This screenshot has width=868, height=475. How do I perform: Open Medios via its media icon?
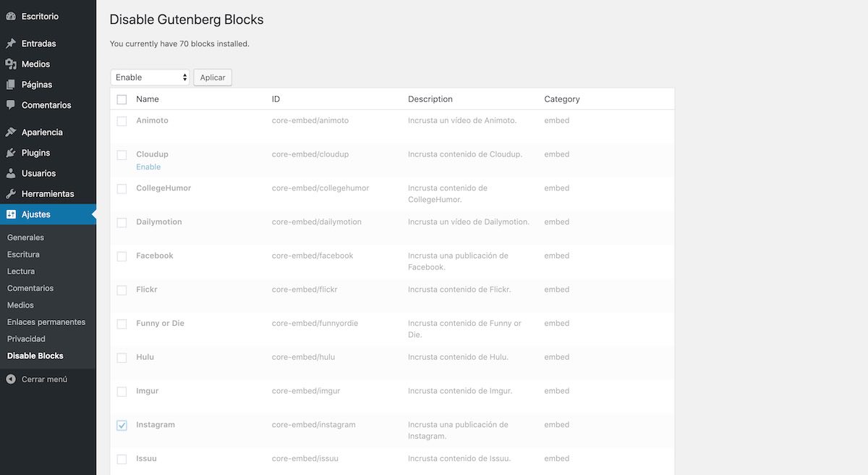(x=11, y=64)
